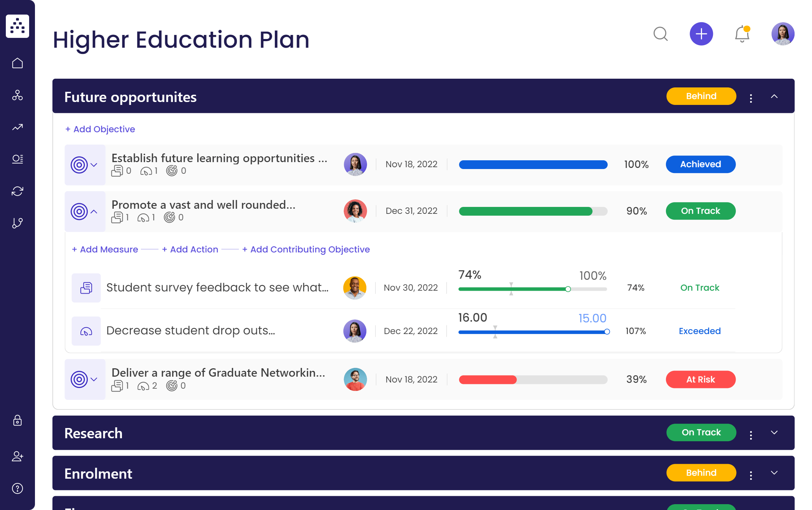Open the search magnifier icon
The height and width of the screenshot is (510, 812).
pos(660,34)
